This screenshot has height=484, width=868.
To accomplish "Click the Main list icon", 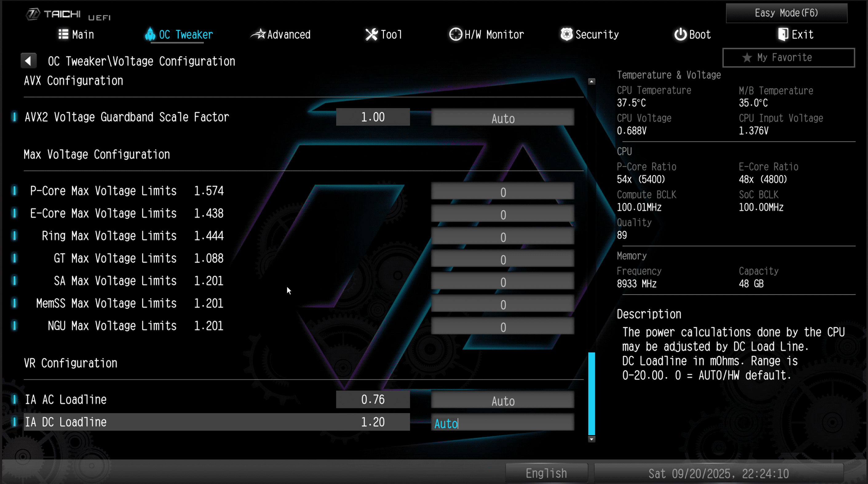I will pos(63,34).
